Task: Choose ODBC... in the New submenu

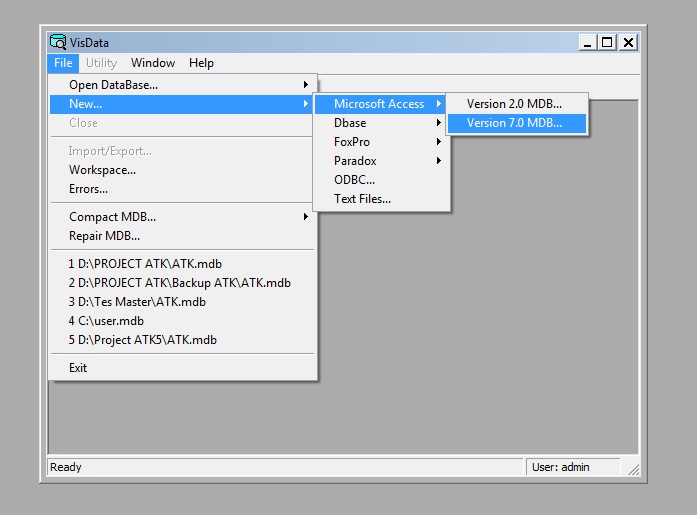Action: (381, 180)
